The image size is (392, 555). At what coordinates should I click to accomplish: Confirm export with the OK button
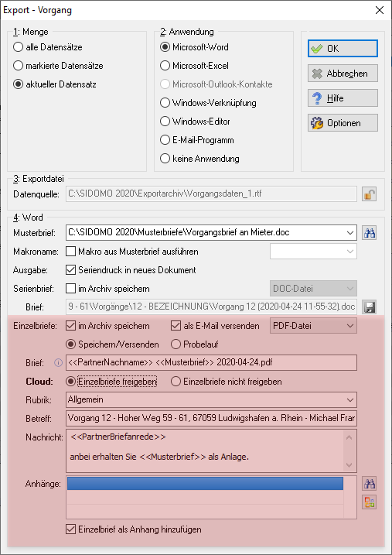click(x=343, y=49)
